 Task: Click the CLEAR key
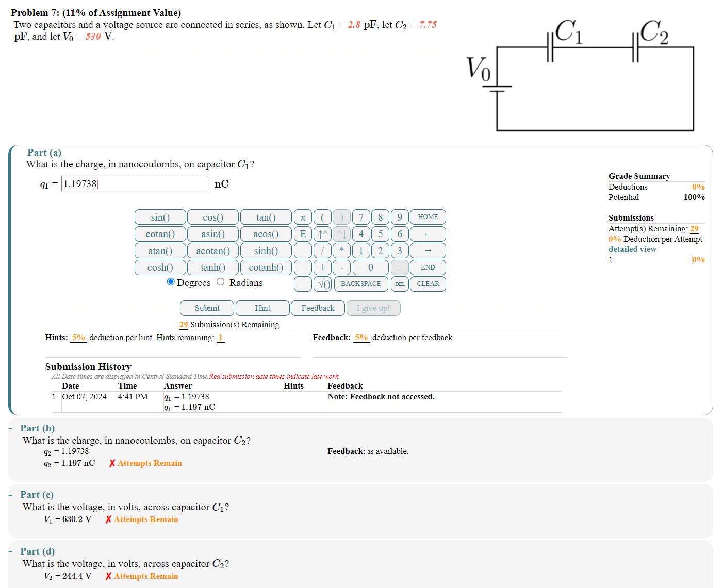pos(428,284)
